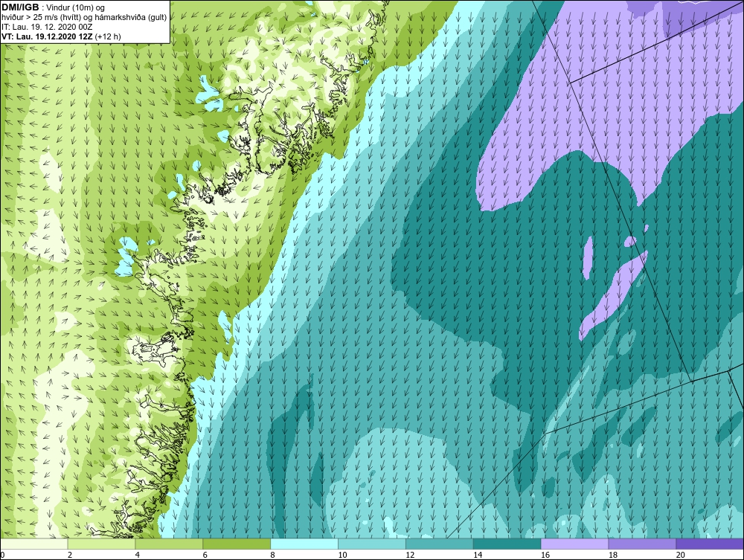The image size is (744, 560).
Task: Click legend scale label 4
Action: 138,555
